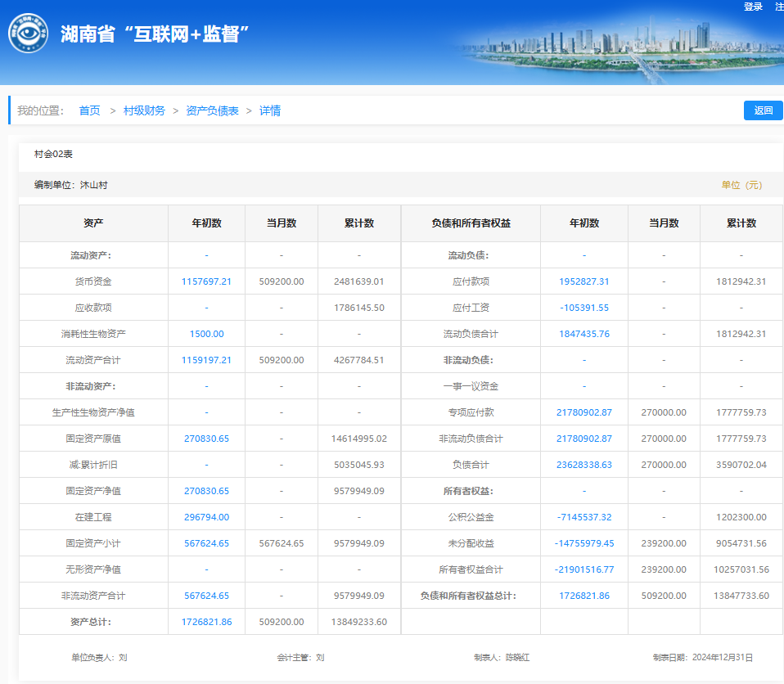Click 未分配收益 monthly value 239200.00
The image size is (784, 684).
[664, 543]
